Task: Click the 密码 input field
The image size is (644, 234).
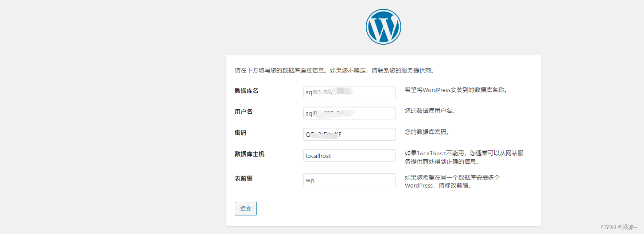Action: click(x=349, y=134)
